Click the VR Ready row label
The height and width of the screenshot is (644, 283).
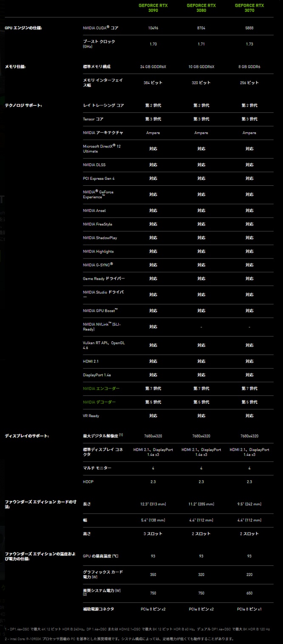91,416
